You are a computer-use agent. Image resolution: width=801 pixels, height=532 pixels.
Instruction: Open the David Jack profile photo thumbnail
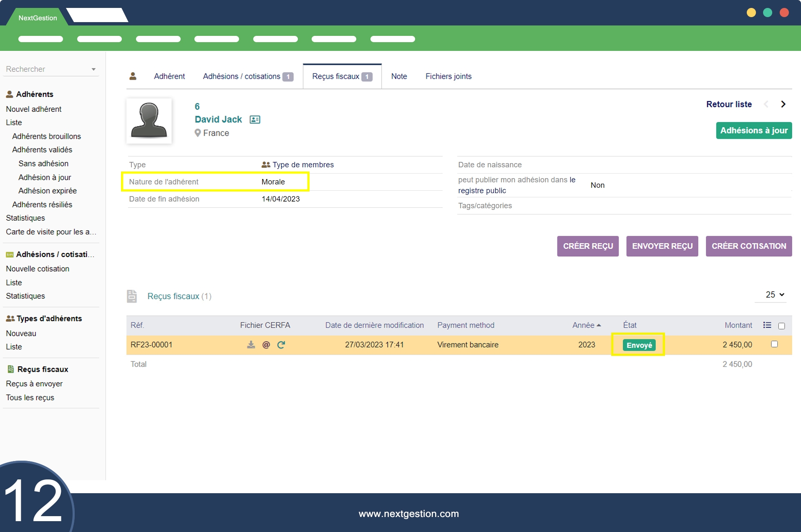pyautogui.click(x=149, y=121)
